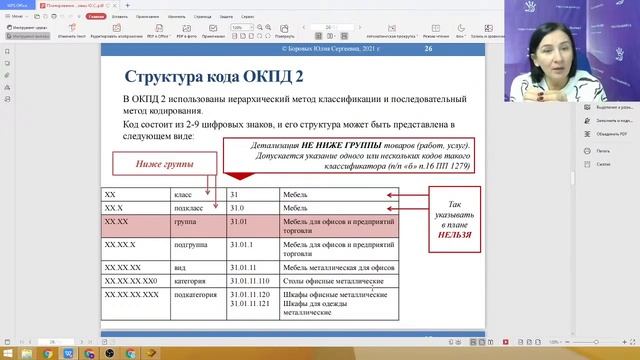
Task: Click the status bar page number box
Action: coord(56,342)
